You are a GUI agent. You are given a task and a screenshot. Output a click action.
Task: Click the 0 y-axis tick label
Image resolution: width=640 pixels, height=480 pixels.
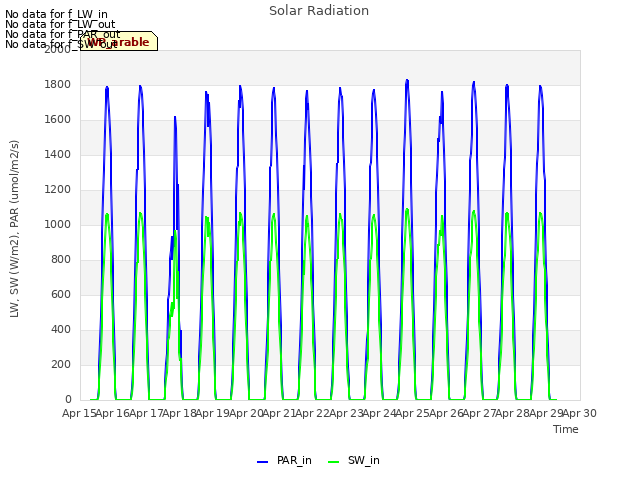(68, 399)
